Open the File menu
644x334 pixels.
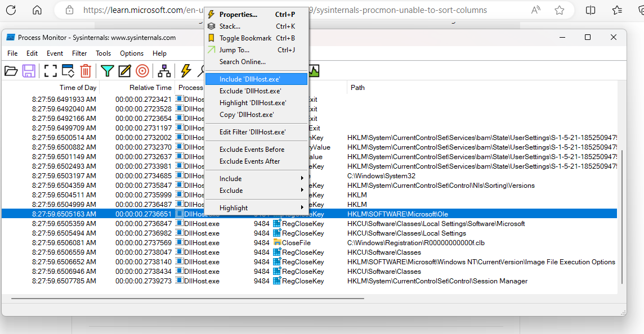tap(12, 53)
